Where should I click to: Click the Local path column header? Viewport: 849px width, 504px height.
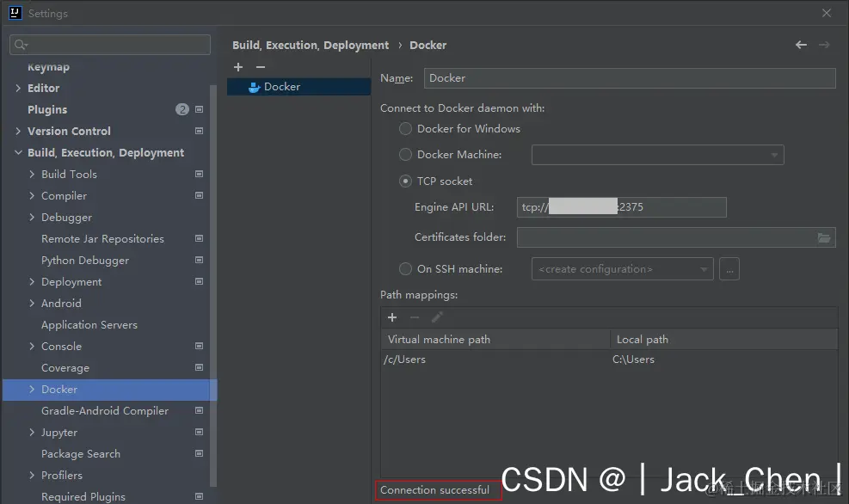click(724, 340)
